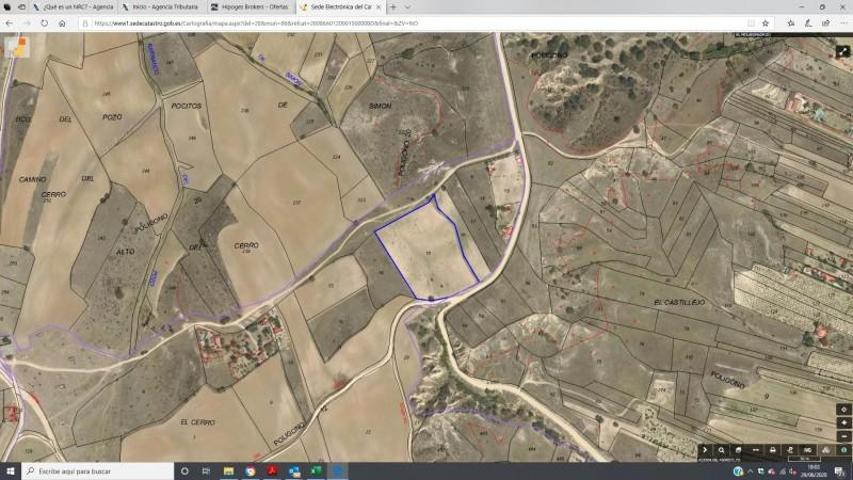Zoom out with the minus button
853x480 pixels.
(x=844, y=436)
